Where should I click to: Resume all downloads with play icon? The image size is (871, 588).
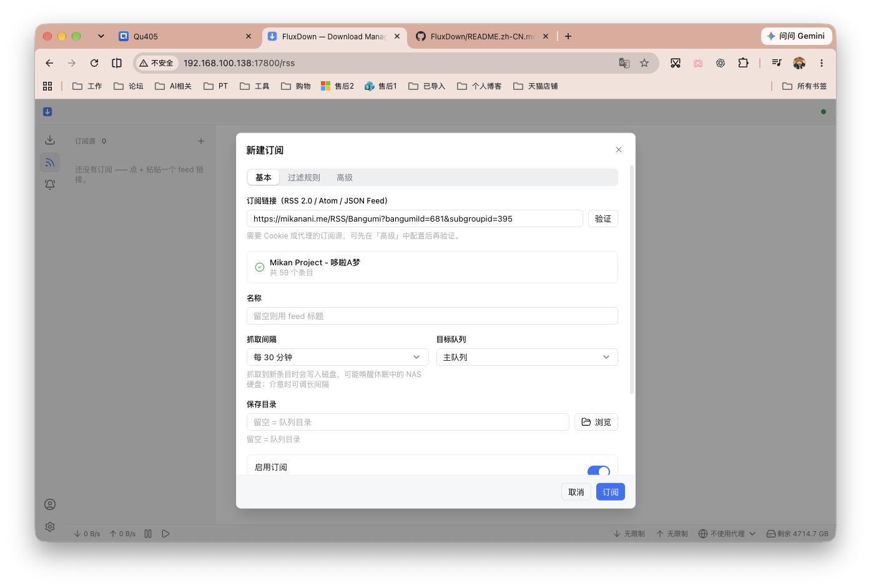[x=165, y=534]
